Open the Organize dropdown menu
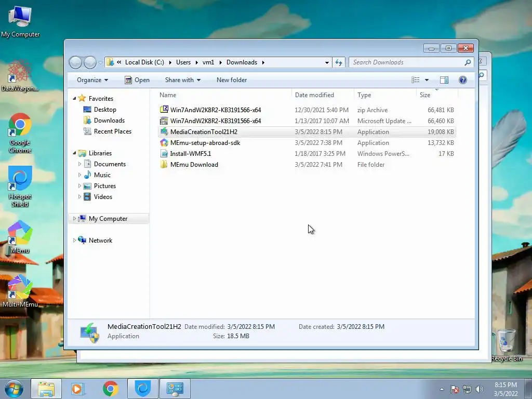 click(92, 80)
